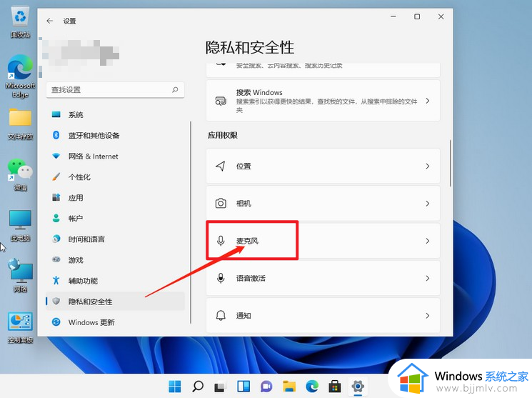This screenshot has height=398, width=532.
Task: Click the Bluetooth icon in sidebar
Action: pyautogui.click(x=56, y=135)
